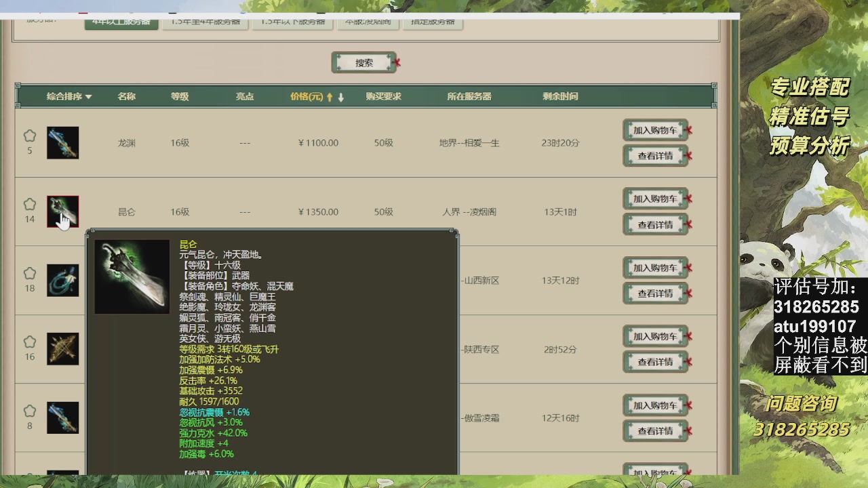Image resolution: width=868 pixels, height=488 pixels.
Task: Toggle star favorite on 昆仑 listing
Action: click(x=30, y=205)
